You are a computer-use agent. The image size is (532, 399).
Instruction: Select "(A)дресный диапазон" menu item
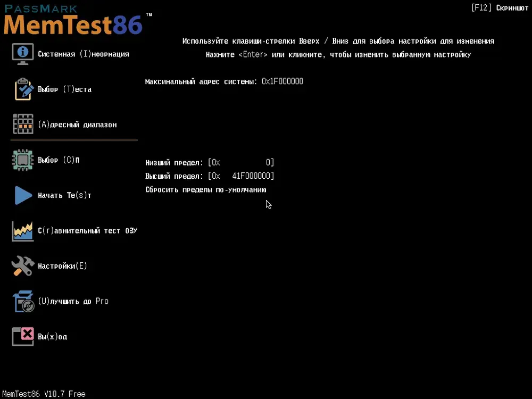coord(77,124)
